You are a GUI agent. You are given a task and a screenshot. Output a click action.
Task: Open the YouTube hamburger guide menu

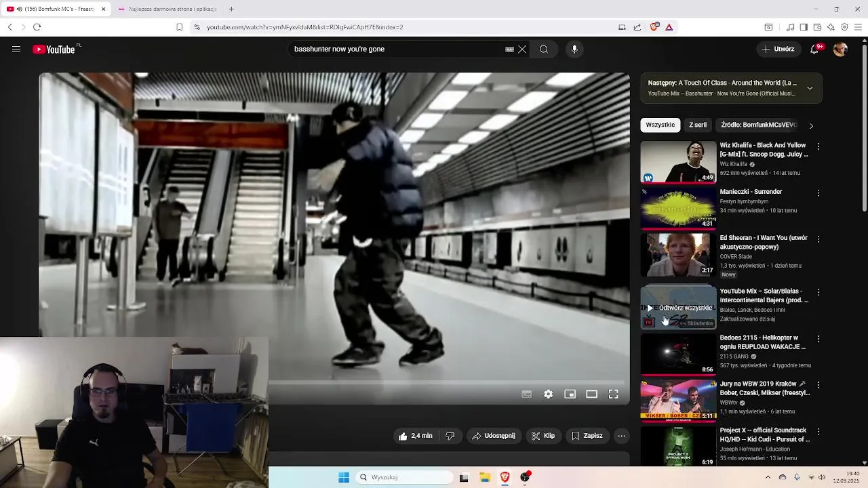tap(16, 49)
